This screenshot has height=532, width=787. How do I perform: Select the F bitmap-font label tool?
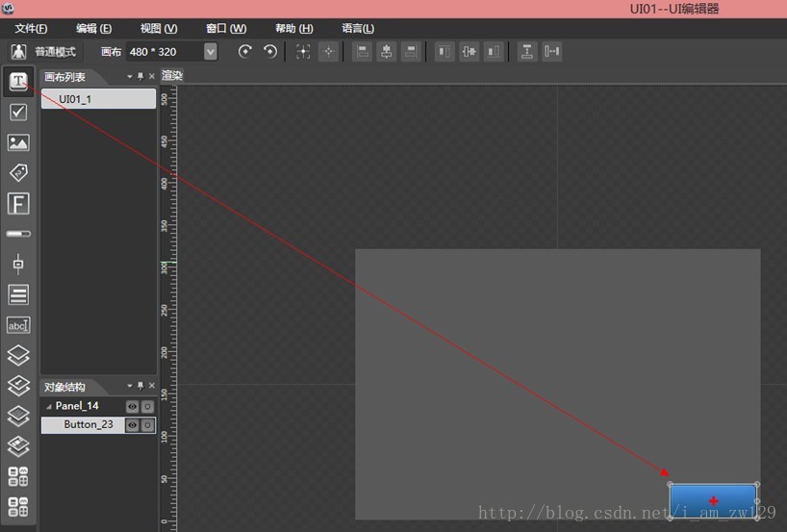(x=18, y=204)
